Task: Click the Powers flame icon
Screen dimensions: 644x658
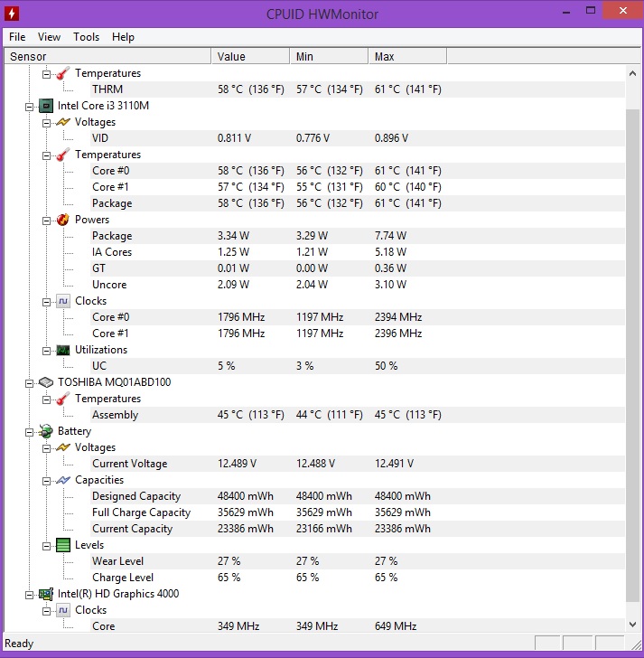Action: 63,220
